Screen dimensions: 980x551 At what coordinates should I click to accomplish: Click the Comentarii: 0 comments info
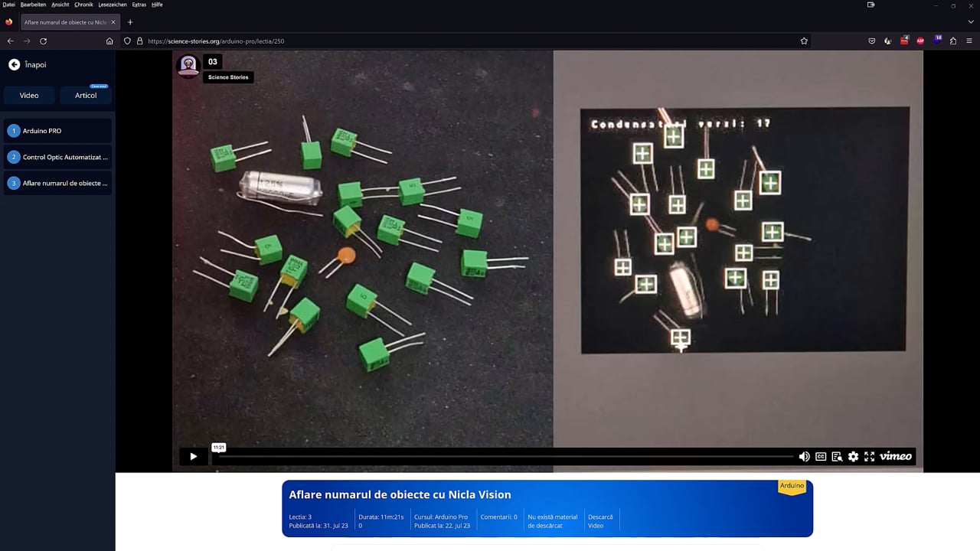tap(498, 517)
